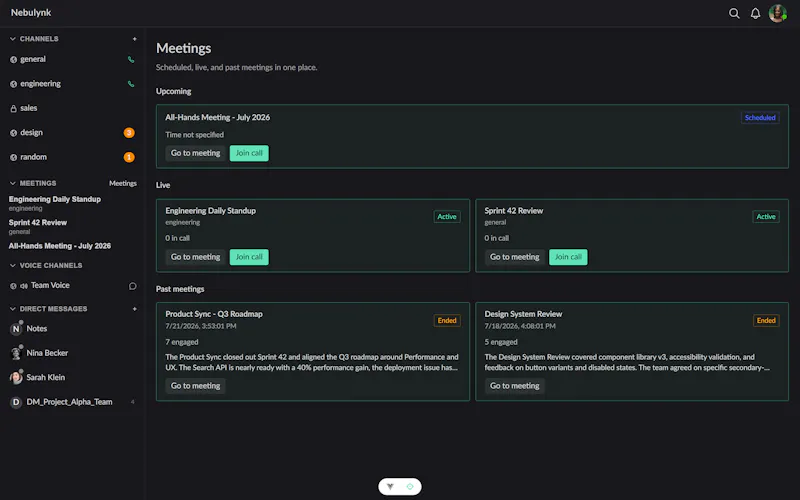Go to meeting for Product Sync - Q3 Roadmap

point(195,386)
